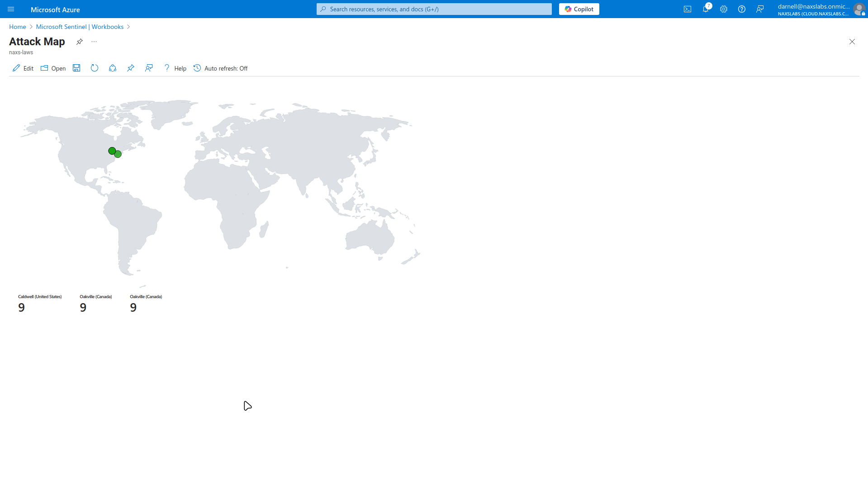Click the last Oakville (Canada) tile
This screenshot has width=868, height=485.
(146, 304)
